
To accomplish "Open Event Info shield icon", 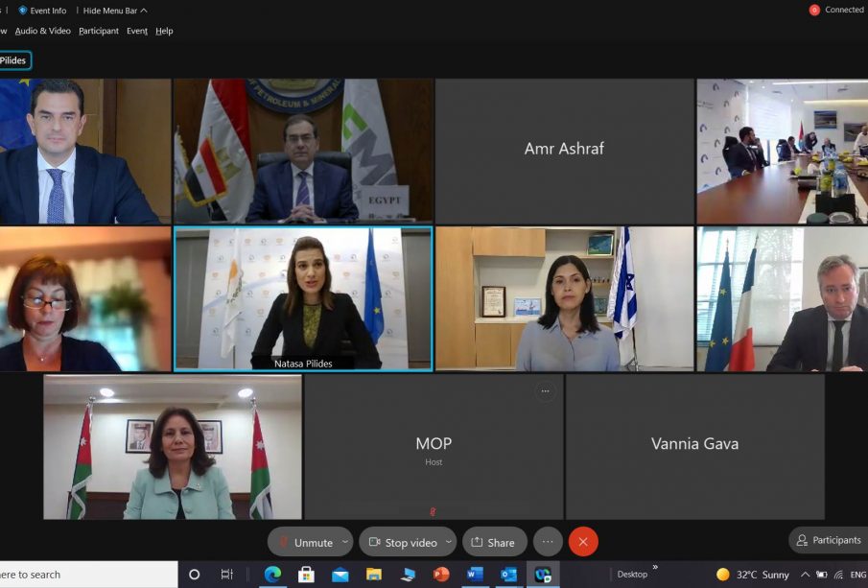I will (23, 11).
